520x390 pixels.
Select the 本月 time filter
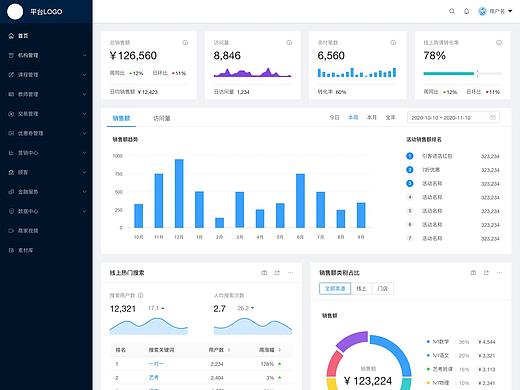372,118
